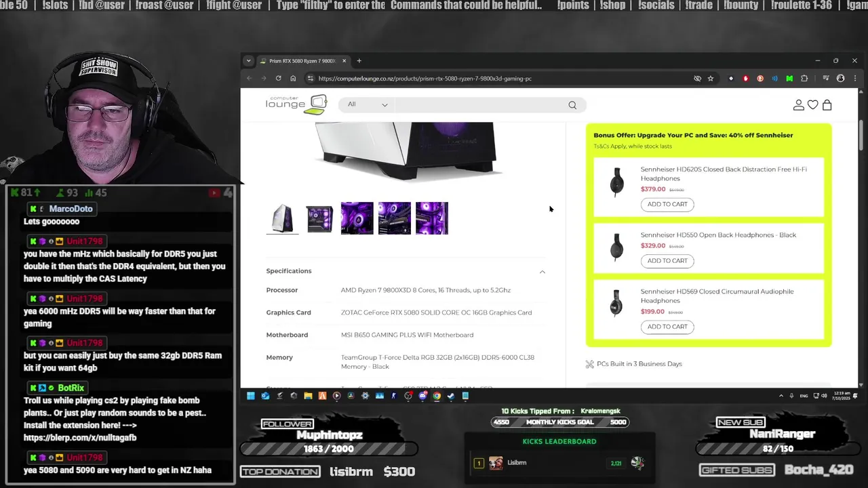
Task: Open the Chrome extensions puzzle icon
Action: click(x=804, y=79)
